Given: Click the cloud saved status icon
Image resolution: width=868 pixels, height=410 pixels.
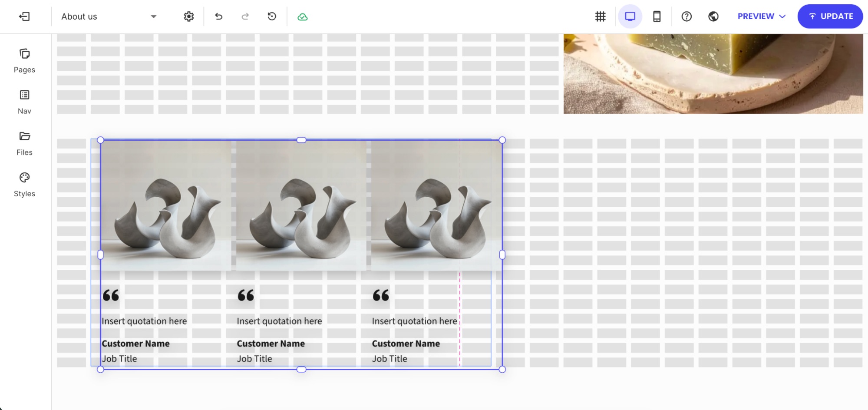Looking at the screenshot, I should [303, 17].
